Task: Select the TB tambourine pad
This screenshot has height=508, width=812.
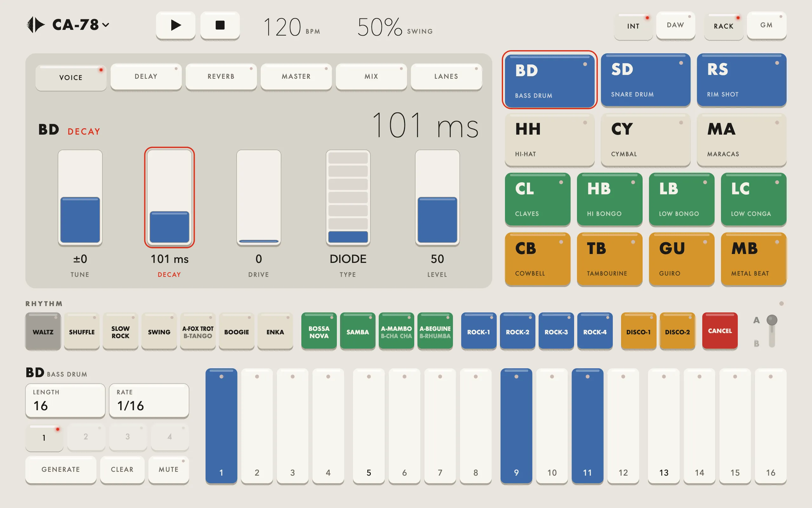Action: pyautogui.click(x=610, y=259)
